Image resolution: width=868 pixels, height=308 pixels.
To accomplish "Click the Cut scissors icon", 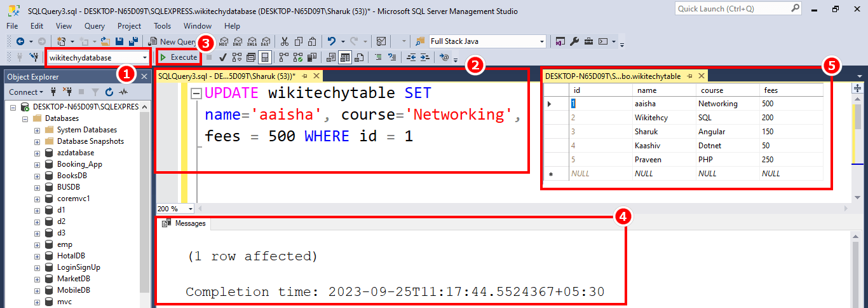I will (x=285, y=41).
